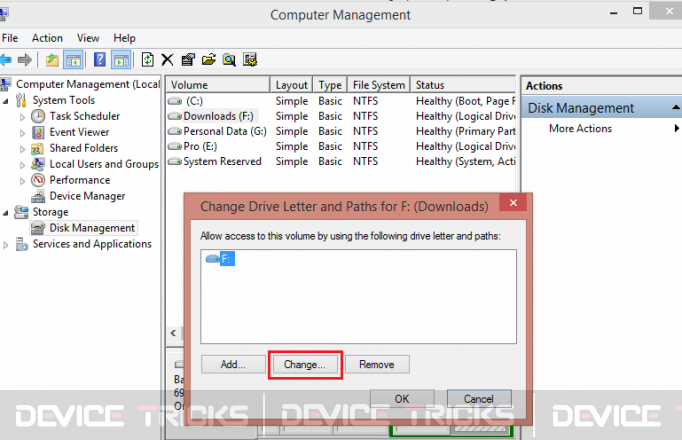The width and height of the screenshot is (682, 440).
Task: Expand the Task Scheduler node
Action: coord(22,117)
